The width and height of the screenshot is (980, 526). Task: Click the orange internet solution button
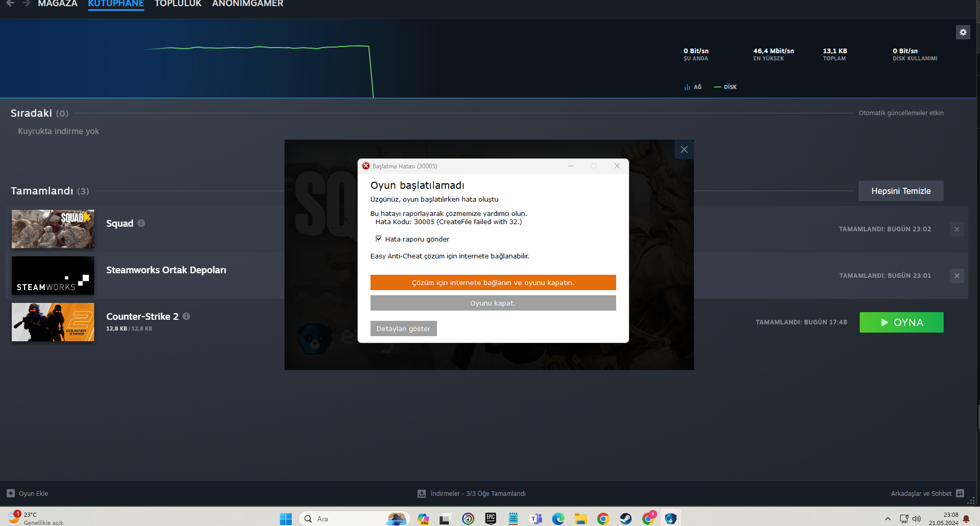click(493, 282)
